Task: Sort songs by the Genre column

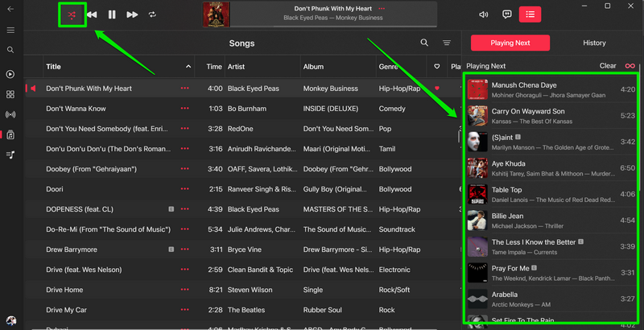Action: point(389,67)
